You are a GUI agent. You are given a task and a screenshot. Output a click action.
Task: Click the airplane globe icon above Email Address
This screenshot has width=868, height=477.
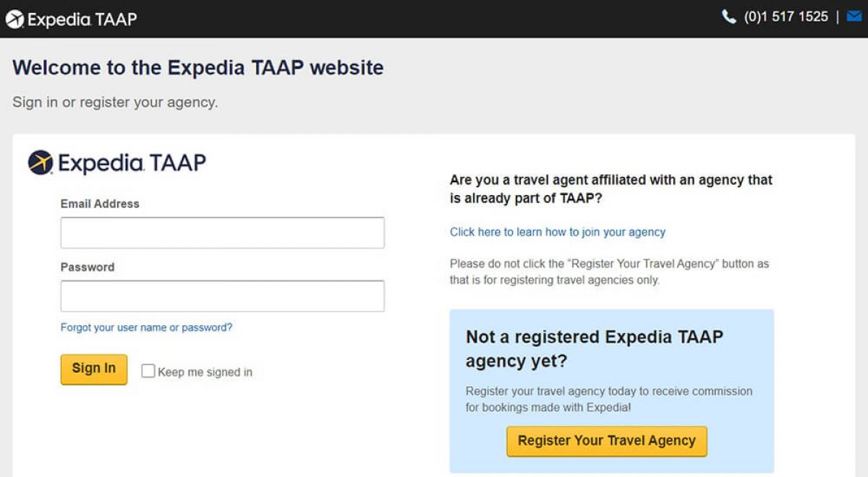coord(41,163)
